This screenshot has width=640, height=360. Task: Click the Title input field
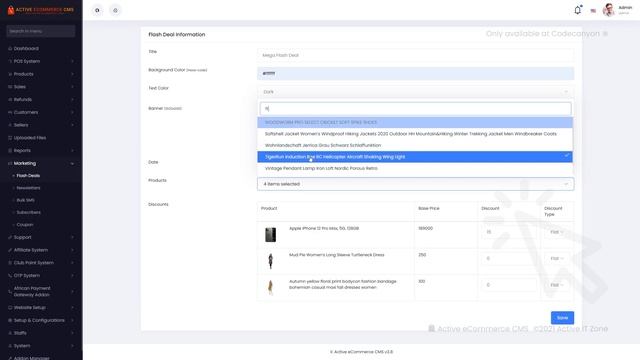pos(415,55)
